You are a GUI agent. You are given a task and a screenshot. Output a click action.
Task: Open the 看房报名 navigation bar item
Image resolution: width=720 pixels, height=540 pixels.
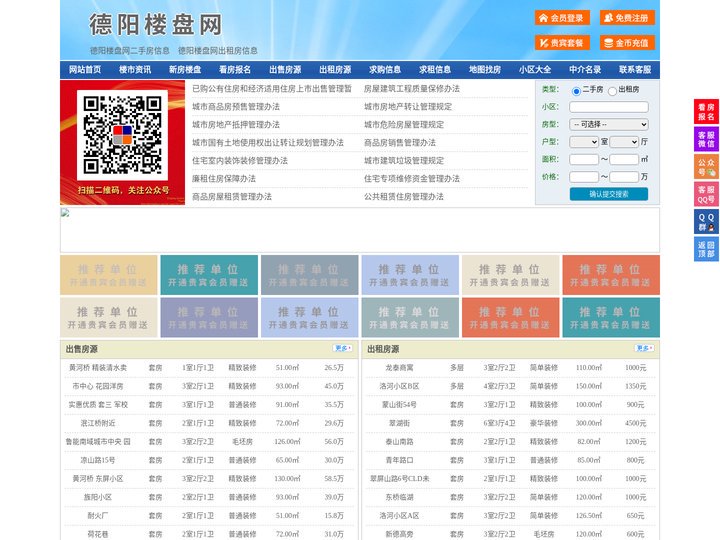pos(235,70)
